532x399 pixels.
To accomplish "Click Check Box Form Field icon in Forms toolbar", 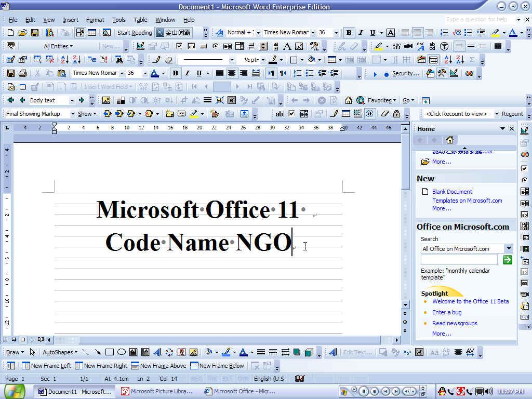I will coord(291,114).
